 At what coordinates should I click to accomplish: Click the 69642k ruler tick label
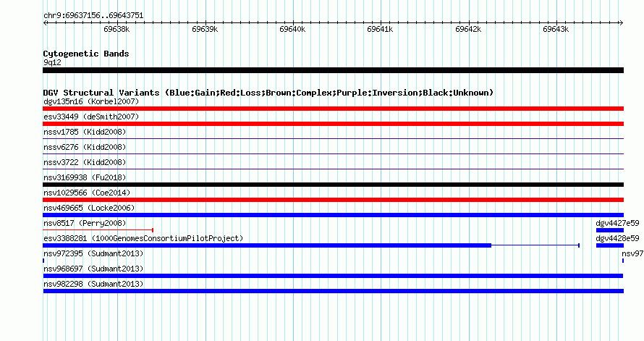point(468,29)
